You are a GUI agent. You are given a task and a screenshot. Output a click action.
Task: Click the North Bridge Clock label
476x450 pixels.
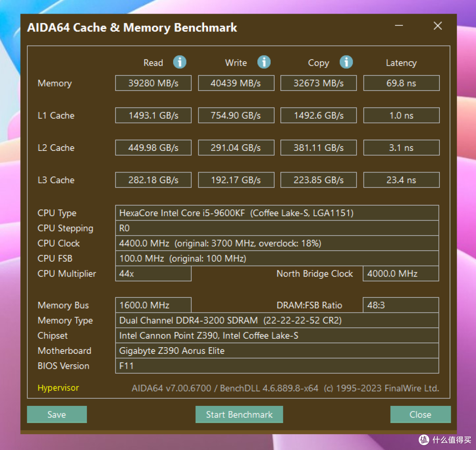pos(315,274)
